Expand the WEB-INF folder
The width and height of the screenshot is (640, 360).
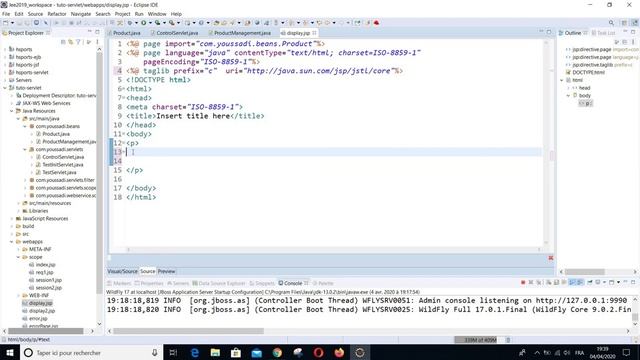click(18, 296)
